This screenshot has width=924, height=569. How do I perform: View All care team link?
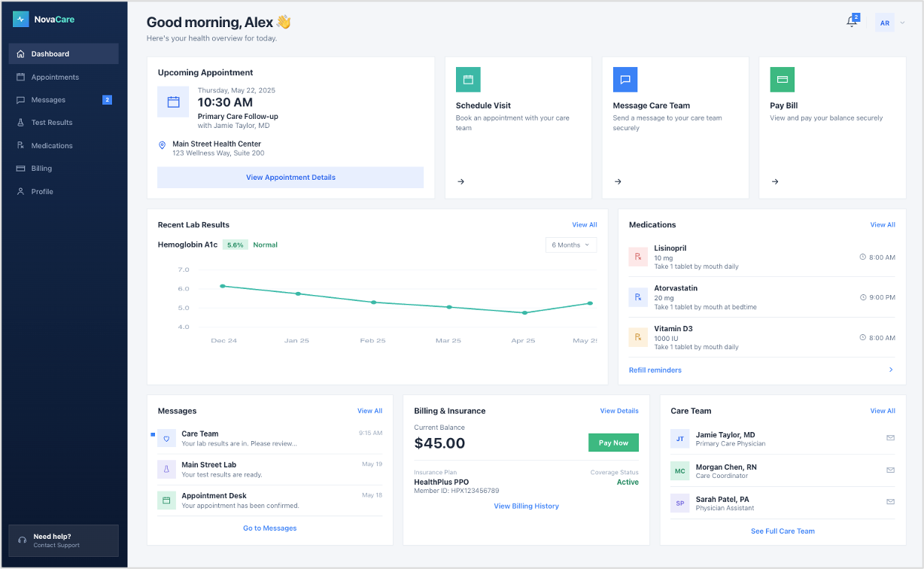point(883,411)
